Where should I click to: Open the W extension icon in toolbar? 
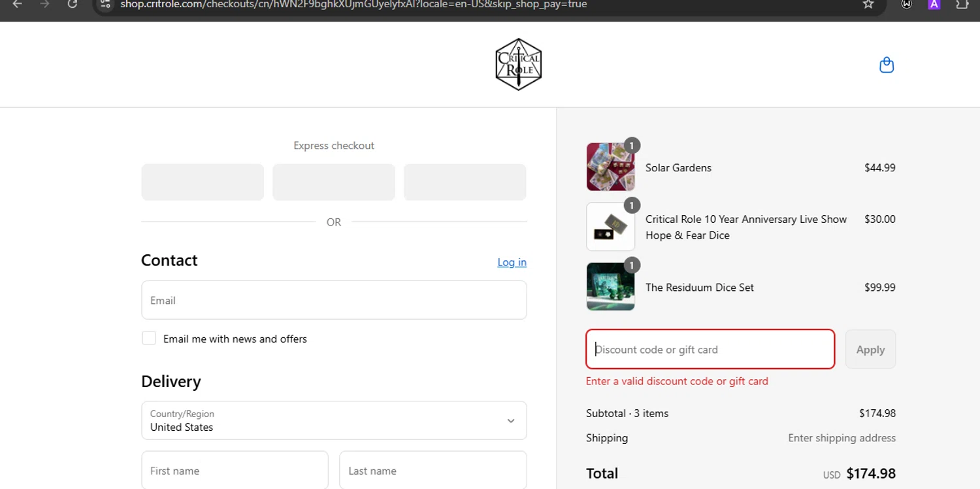coord(907,4)
